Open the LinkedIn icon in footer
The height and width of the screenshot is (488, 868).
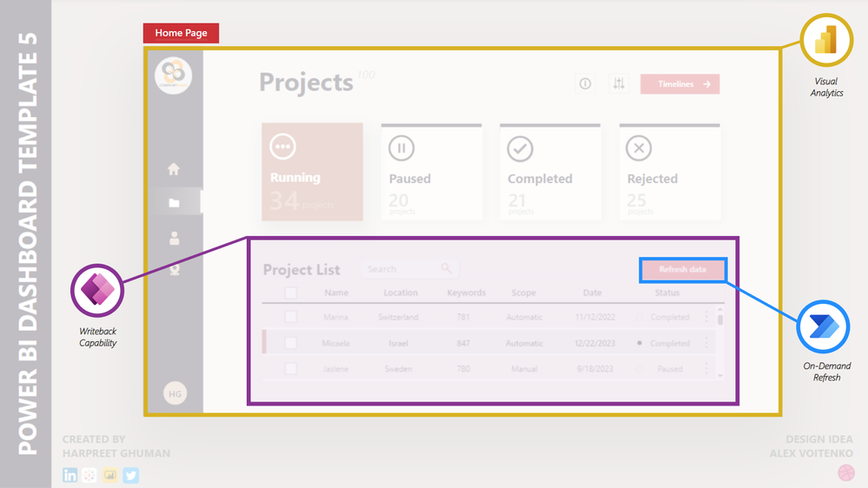point(70,475)
